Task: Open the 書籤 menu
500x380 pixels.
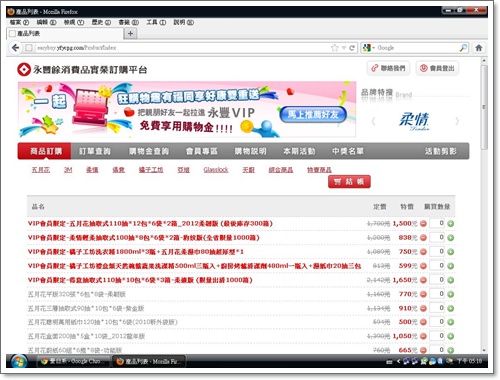Action: click(x=128, y=22)
